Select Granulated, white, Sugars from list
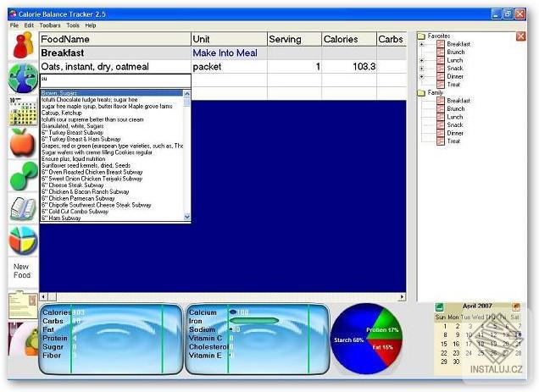Viewport: 539px width, 392px height. [x=73, y=126]
